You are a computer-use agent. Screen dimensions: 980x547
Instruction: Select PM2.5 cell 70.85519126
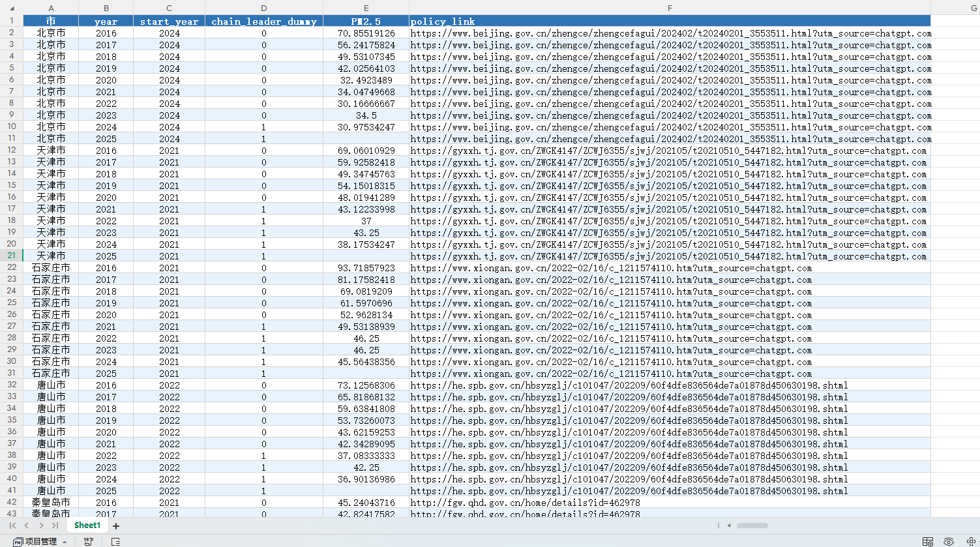click(366, 33)
